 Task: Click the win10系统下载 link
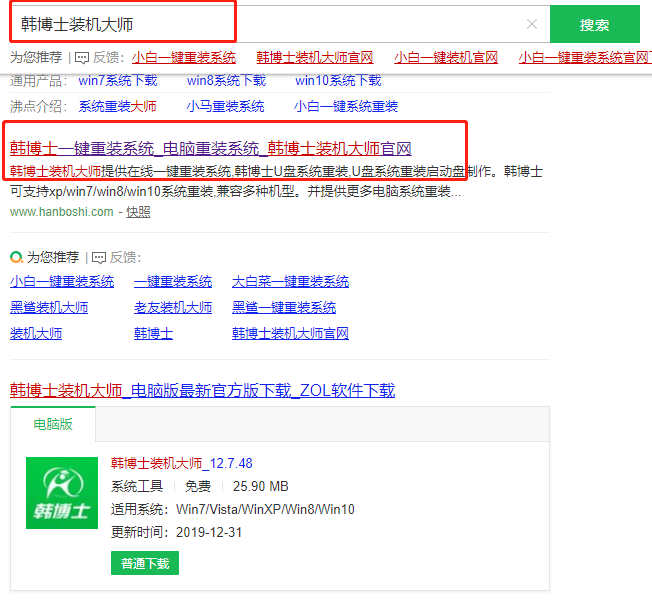338,81
